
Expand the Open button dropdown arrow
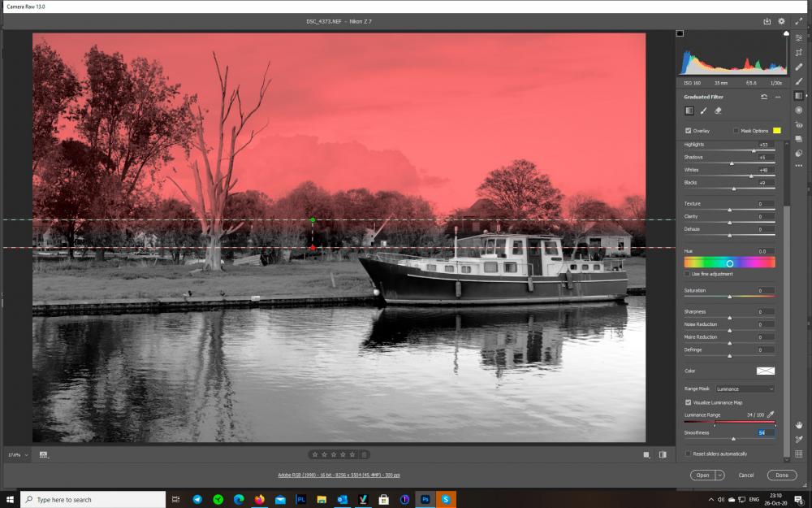point(719,475)
